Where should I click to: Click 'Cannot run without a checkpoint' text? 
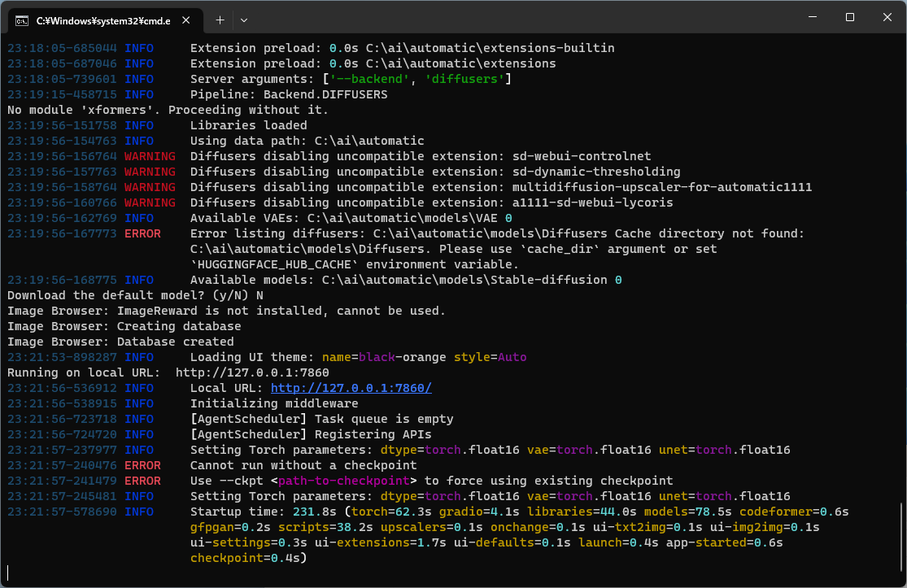pos(303,465)
